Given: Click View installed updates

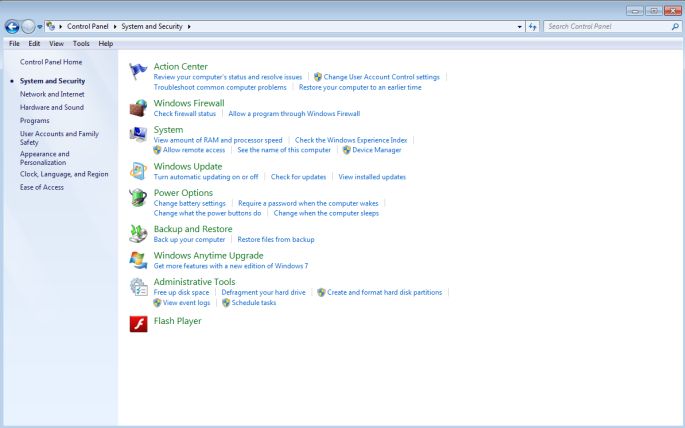Looking at the screenshot, I should [x=372, y=177].
